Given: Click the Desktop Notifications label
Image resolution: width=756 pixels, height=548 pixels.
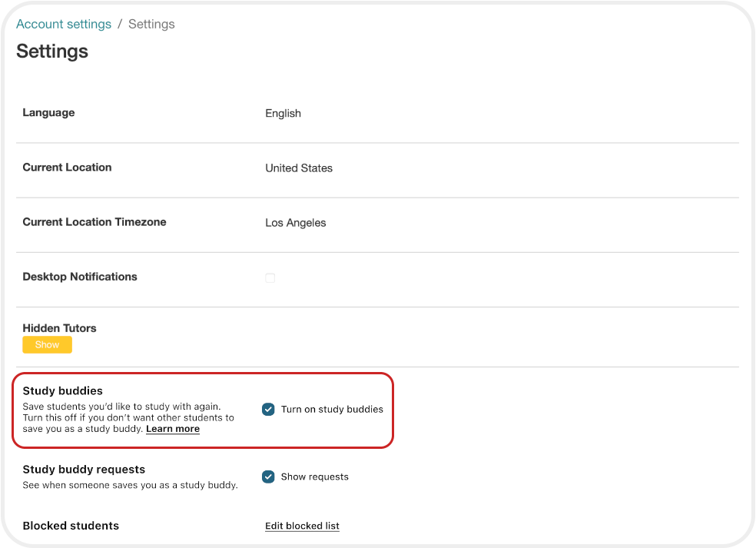Looking at the screenshot, I should pos(80,277).
